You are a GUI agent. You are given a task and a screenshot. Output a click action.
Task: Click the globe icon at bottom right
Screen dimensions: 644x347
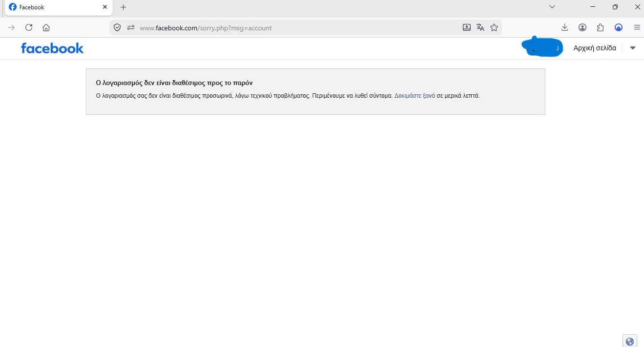pos(630,341)
